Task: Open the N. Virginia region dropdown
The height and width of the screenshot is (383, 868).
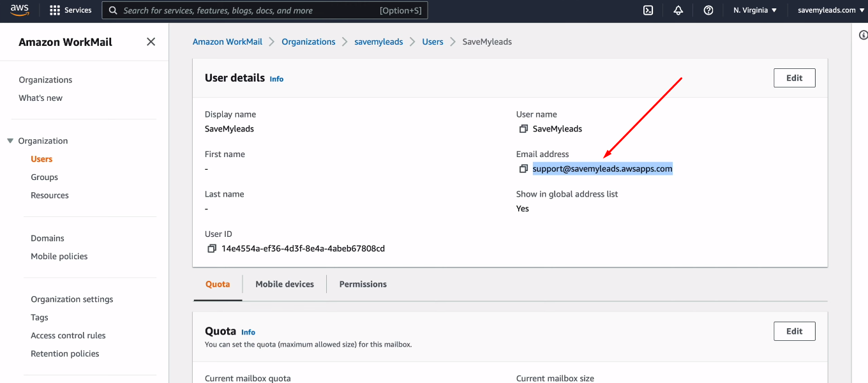Action: click(755, 10)
